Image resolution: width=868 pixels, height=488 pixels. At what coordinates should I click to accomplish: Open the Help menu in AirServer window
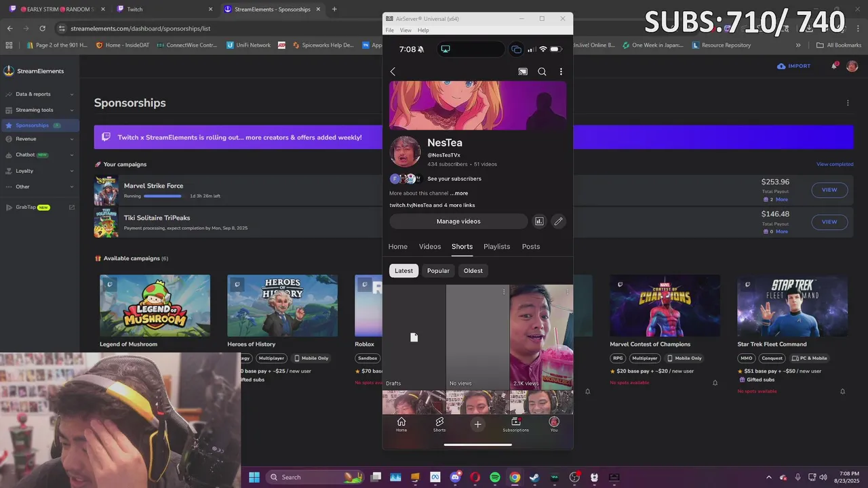[423, 30]
